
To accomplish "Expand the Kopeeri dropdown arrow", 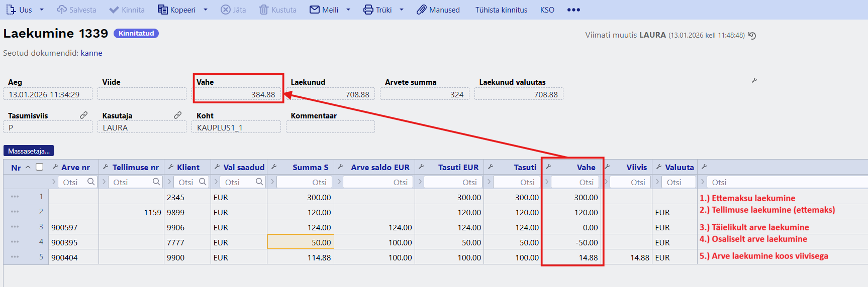I will click(206, 10).
